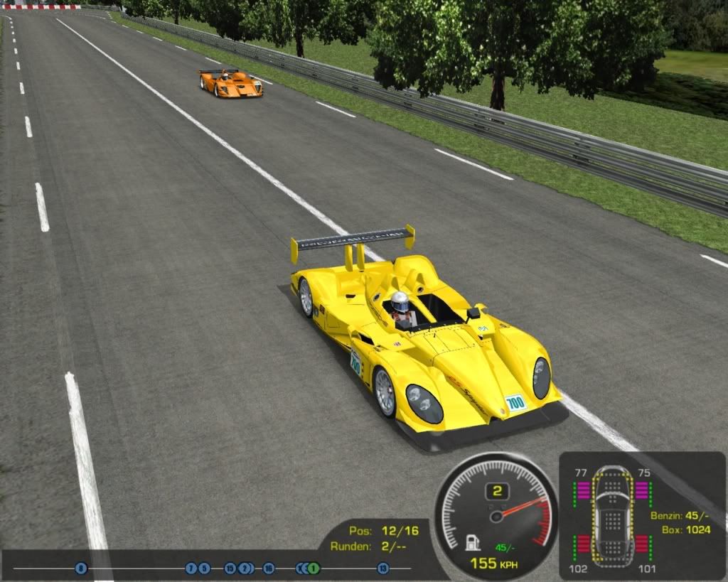728x582 pixels.
Task: Select car marker 13 on the track bar
Action: [x=383, y=568]
